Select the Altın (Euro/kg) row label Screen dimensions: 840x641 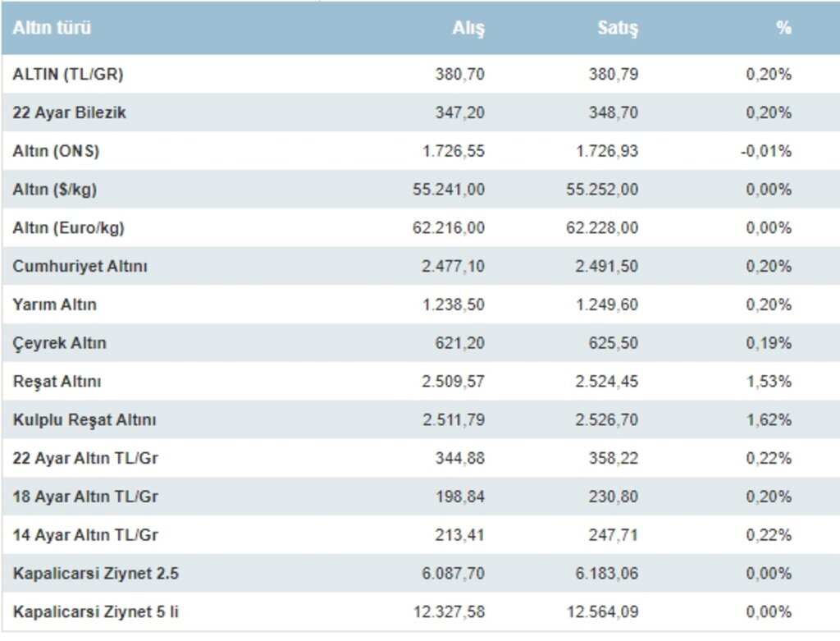(69, 228)
